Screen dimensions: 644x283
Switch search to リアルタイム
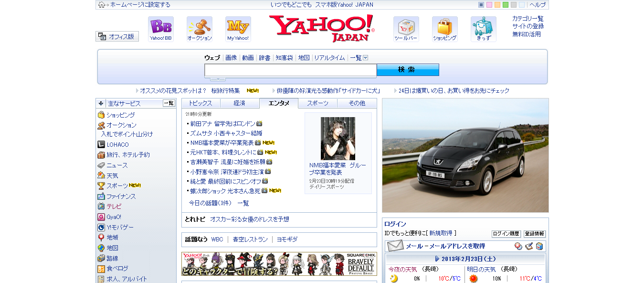329,58
